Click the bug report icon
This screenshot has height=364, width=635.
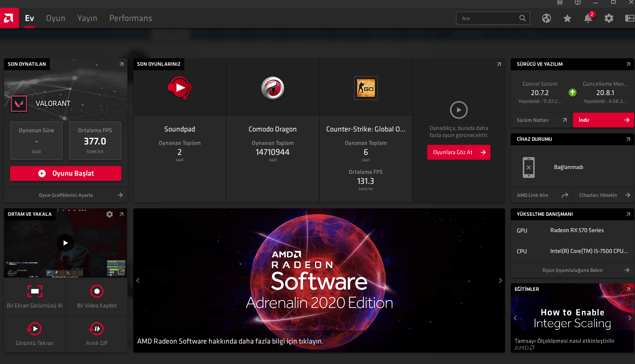coord(560,2)
